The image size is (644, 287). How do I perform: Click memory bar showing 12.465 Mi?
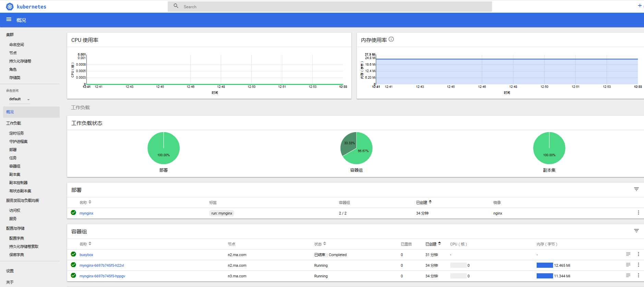[545, 265]
